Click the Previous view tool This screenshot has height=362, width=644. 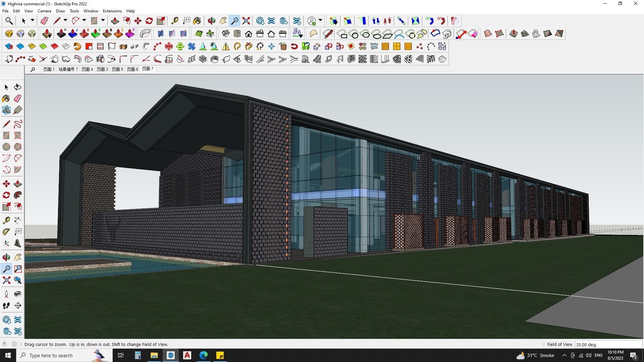(18, 280)
